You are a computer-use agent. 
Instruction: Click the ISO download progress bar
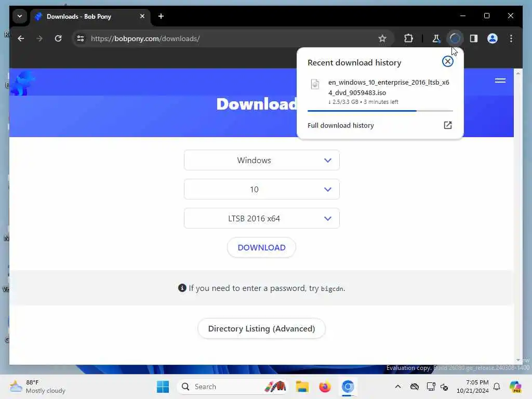pos(380,111)
